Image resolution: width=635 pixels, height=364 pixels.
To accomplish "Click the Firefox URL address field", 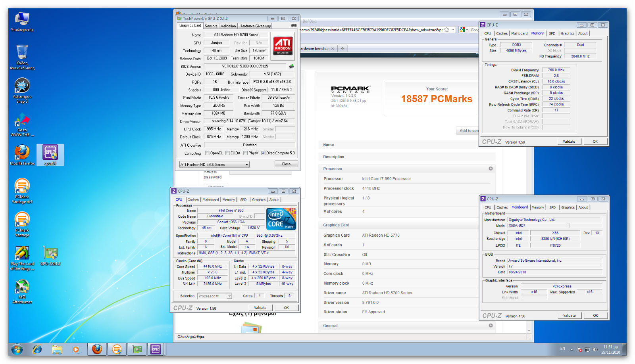I will 371,30.
